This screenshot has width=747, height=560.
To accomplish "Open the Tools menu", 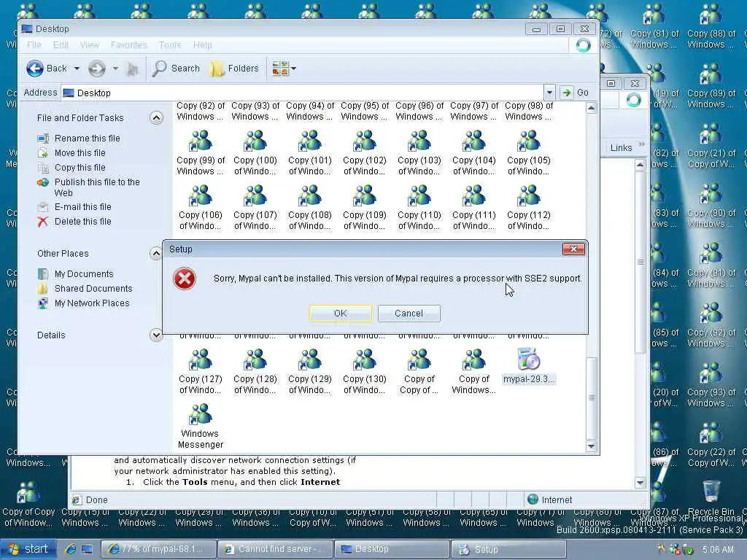I will coord(169,44).
